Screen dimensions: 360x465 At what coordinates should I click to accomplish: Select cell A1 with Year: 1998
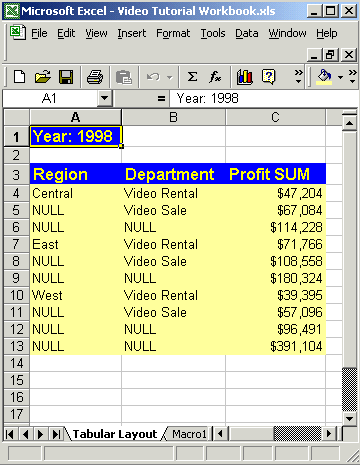(x=76, y=136)
